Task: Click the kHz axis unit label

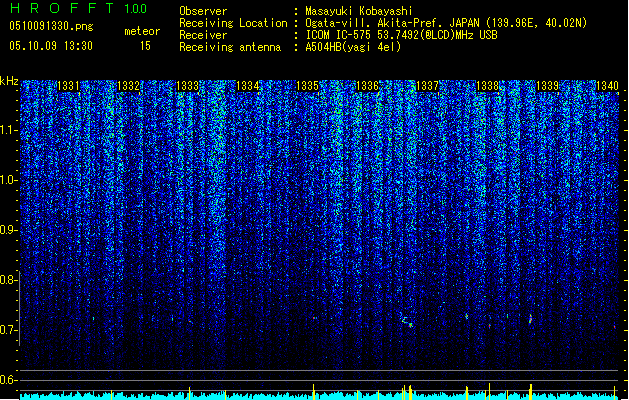Action: tap(9, 81)
